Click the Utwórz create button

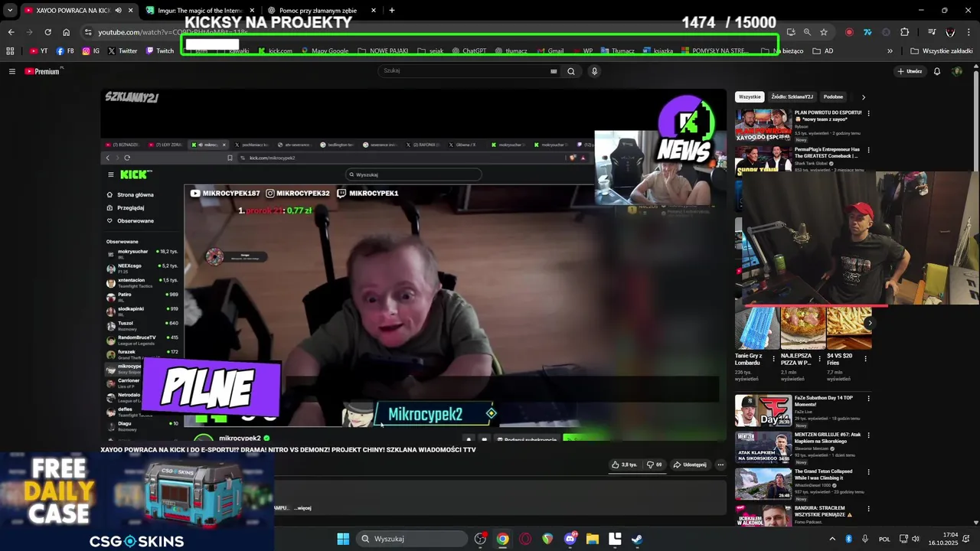pyautogui.click(x=910, y=71)
